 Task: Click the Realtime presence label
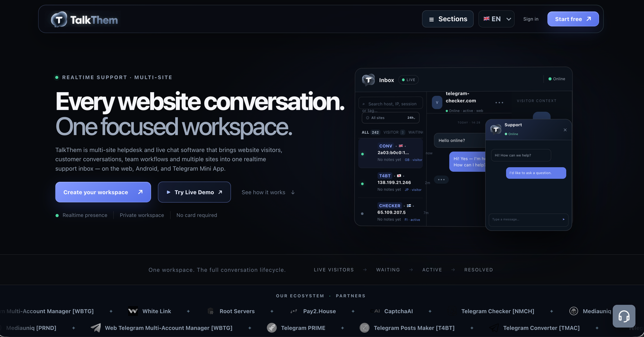(x=85, y=215)
